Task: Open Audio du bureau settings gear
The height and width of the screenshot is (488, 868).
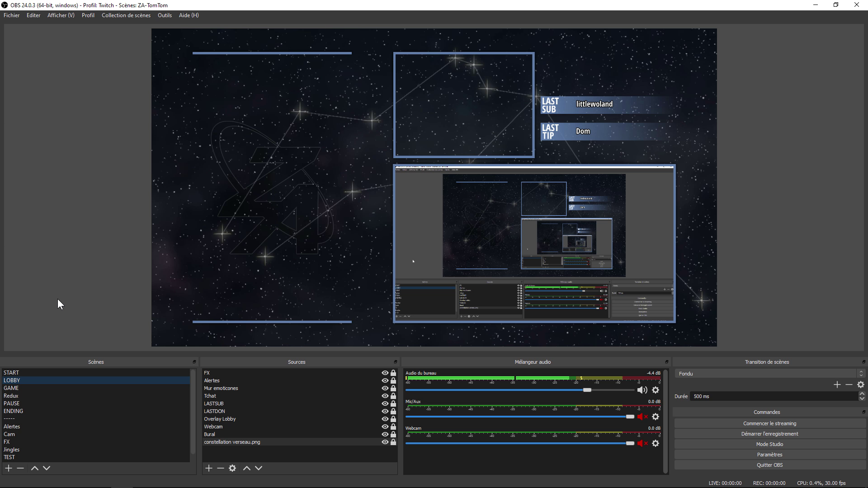Action: (x=656, y=390)
